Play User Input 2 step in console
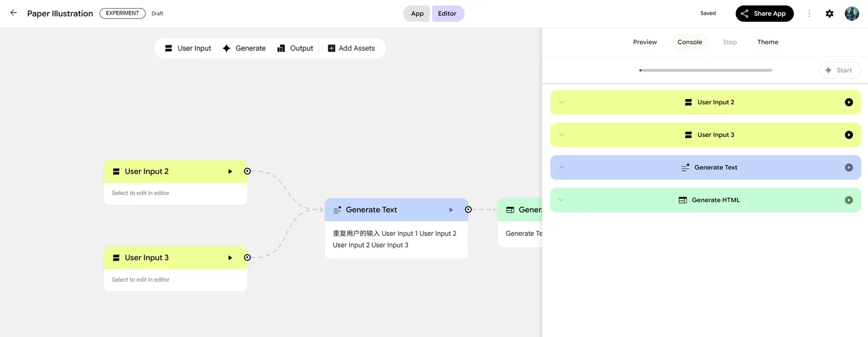Screen dimensions: 868x337 pos(848,102)
